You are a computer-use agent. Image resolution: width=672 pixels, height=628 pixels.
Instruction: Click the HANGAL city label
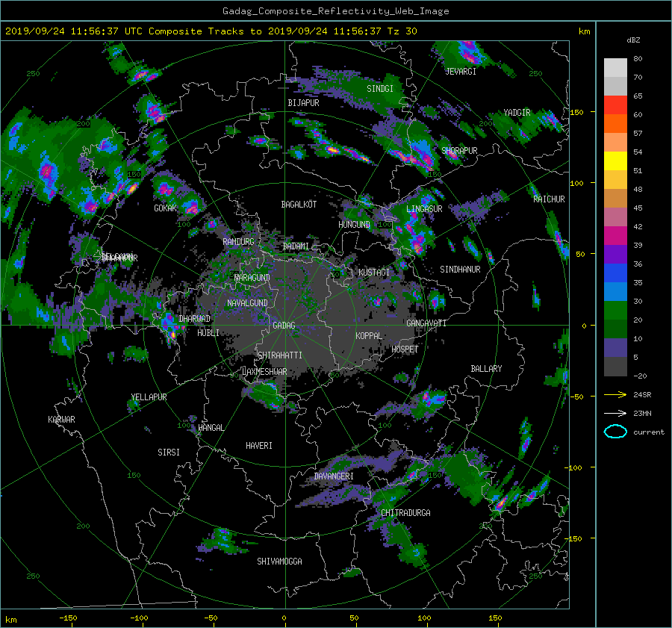pyautogui.click(x=211, y=428)
